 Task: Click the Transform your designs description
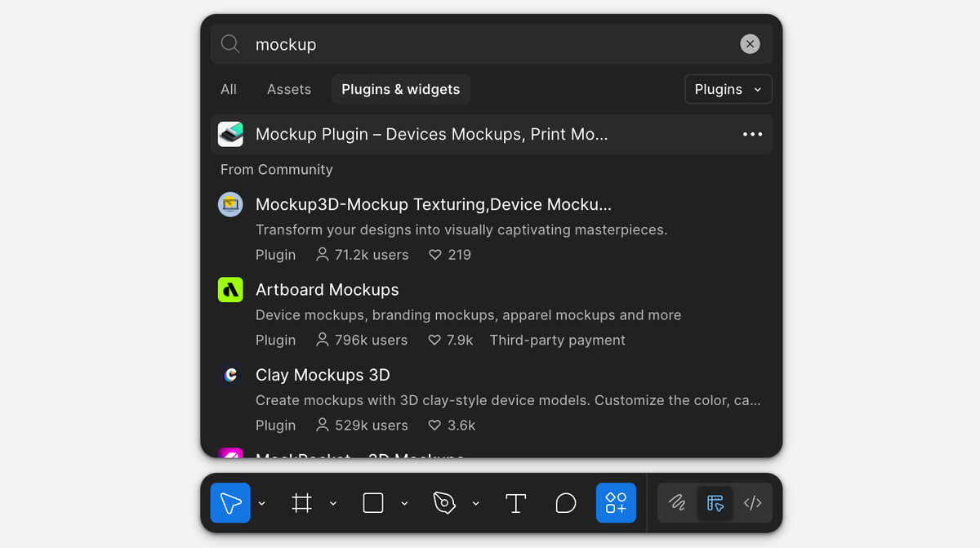[461, 229]
